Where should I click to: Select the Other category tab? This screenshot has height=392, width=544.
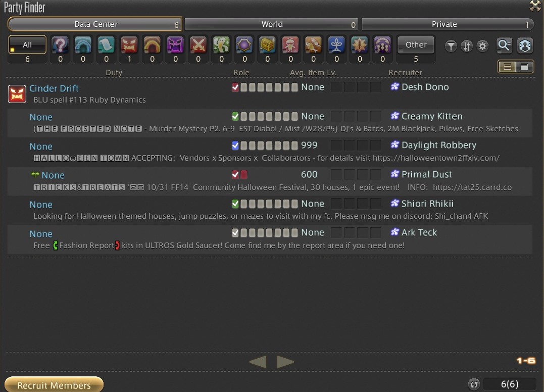(416, 45)
